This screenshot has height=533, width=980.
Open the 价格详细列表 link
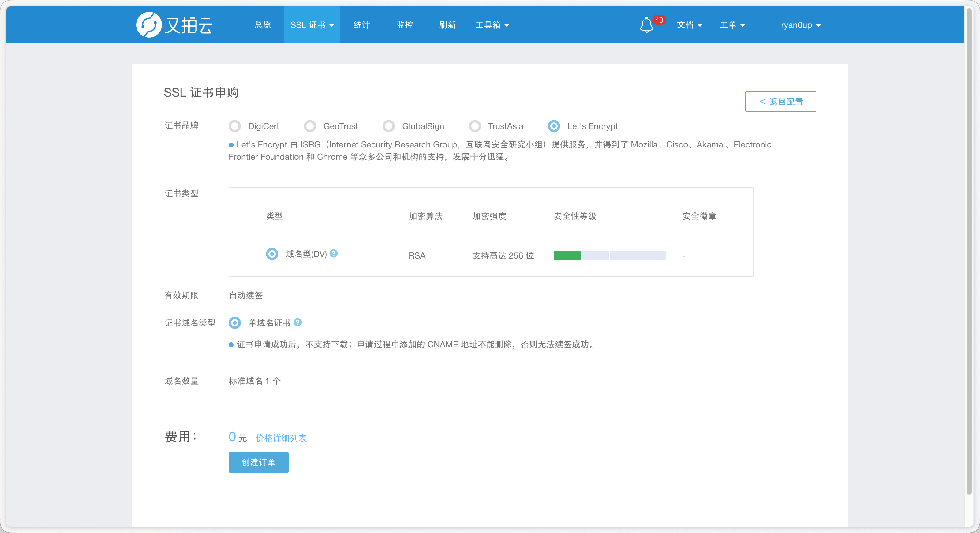coord(281,438)
